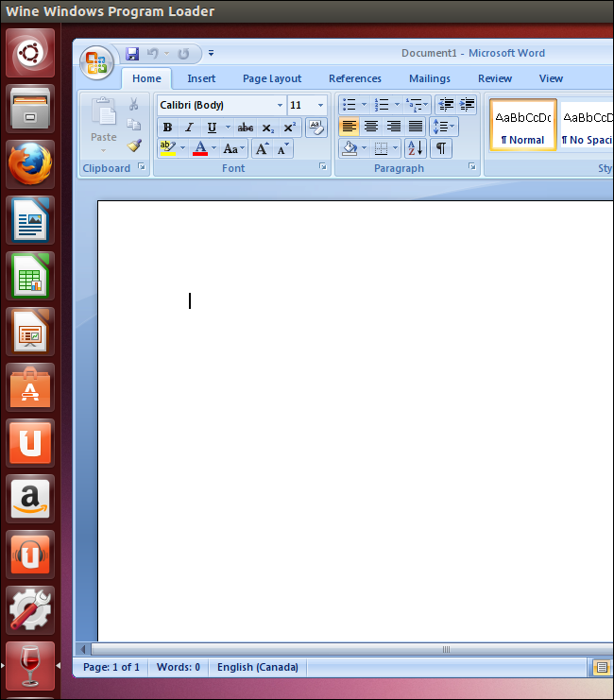The height and width of the screenshot is (700, 614).
Task: Launch Firefox from the Ubuntu dock
Action: point(31,164)
